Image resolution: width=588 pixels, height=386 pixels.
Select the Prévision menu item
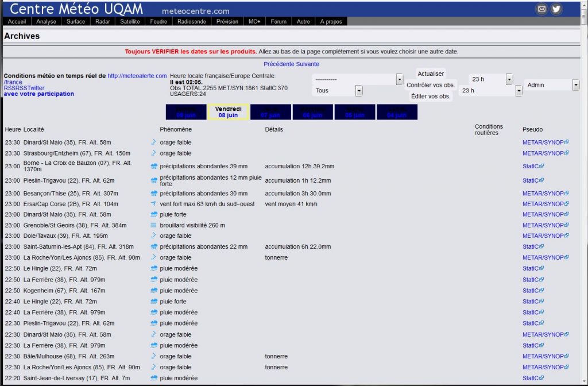[x=227, y=21]
